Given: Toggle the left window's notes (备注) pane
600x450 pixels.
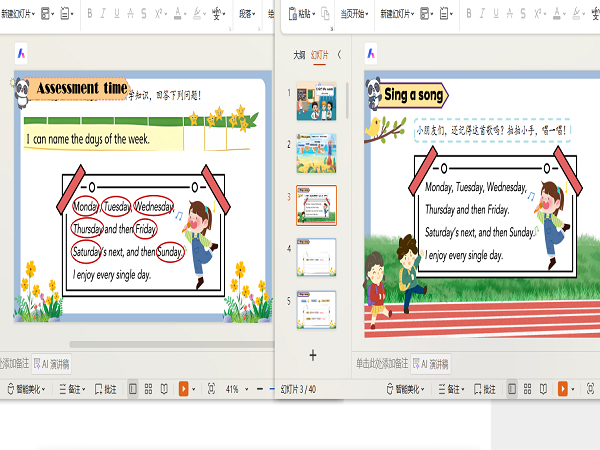Looking at the screenshot, I should [69, 388].
